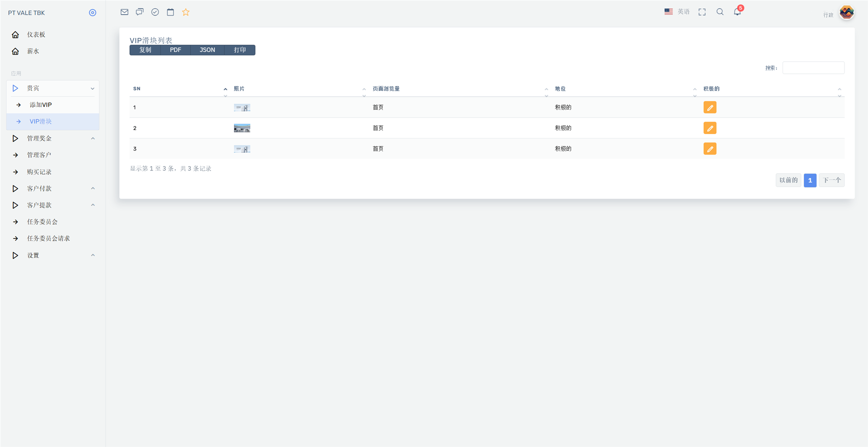The width and height of the screenshot is (868, 447).
Task: Open 任务委员会 menu item
Action: [42, 222]
